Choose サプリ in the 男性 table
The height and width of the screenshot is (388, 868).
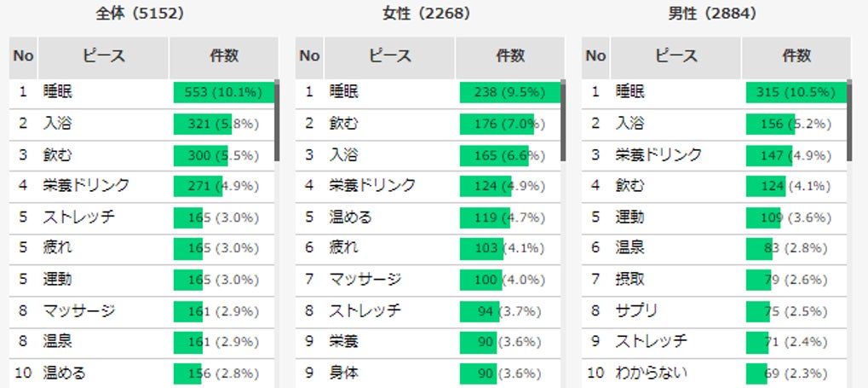point(636,310)
